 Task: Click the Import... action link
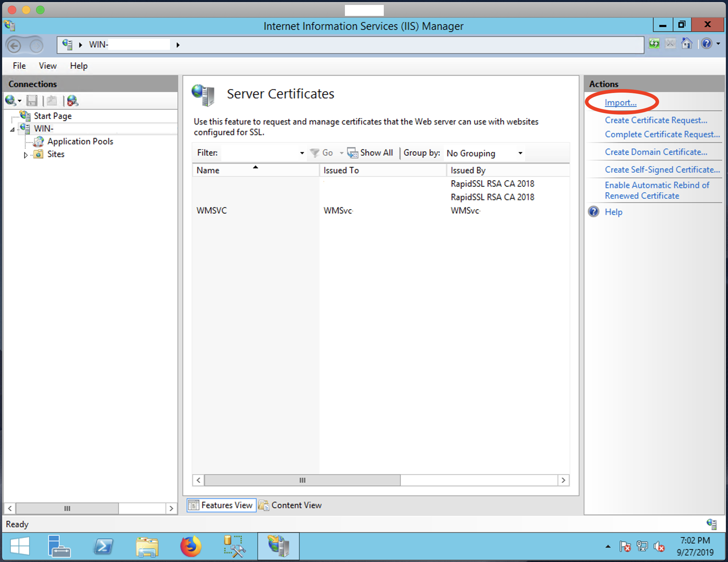620,103
